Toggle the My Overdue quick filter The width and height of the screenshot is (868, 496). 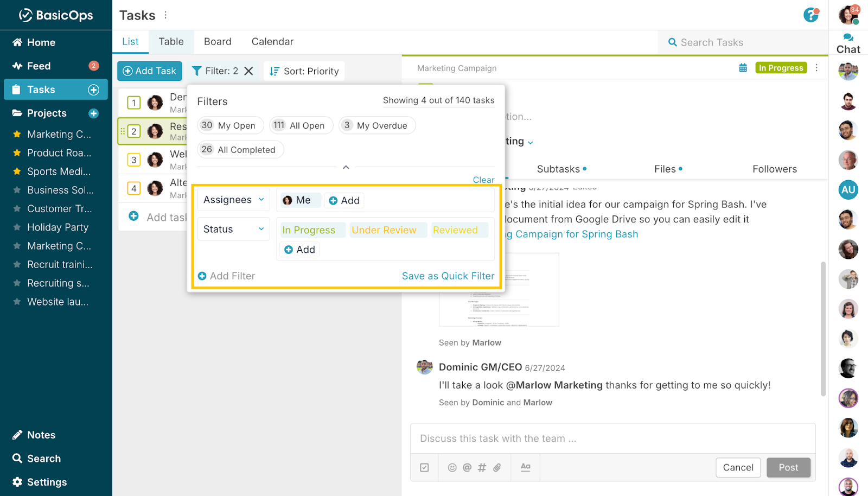tap(376, 125)
